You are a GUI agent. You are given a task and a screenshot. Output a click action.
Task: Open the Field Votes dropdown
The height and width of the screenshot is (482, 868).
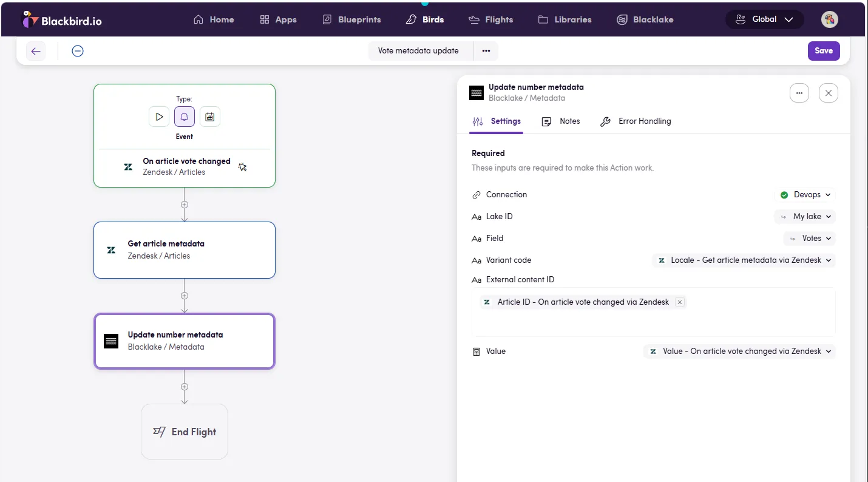pos(810,239)
